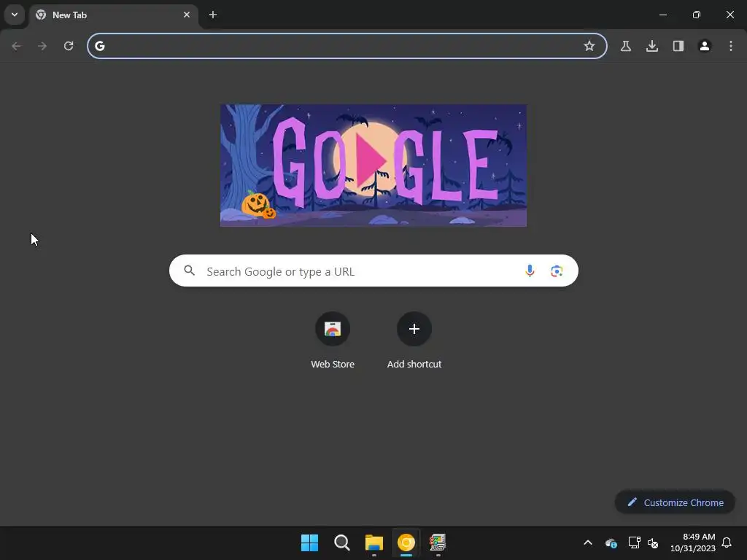Reload the current page

pyautogui.click(x=69, y=46)
